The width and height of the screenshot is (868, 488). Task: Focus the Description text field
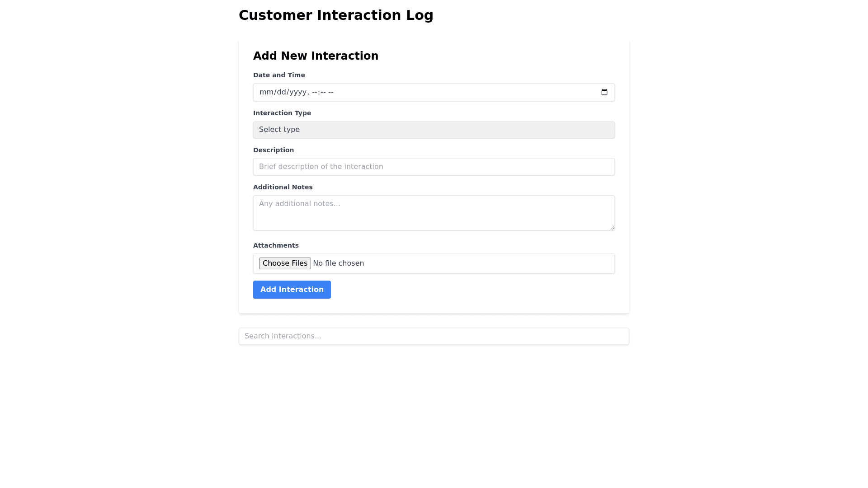[434, 167]
